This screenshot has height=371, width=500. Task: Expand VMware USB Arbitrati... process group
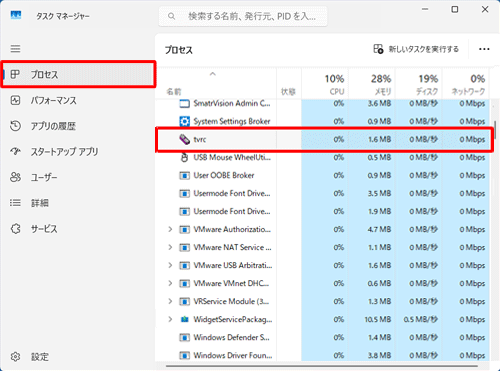170,265
